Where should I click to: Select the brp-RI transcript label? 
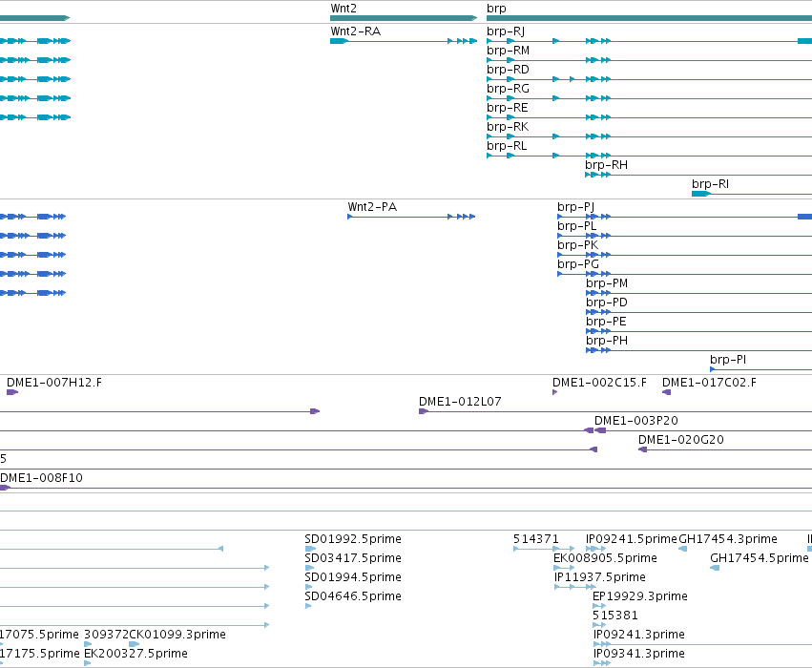pyautogui.click(x=710, y=184)
